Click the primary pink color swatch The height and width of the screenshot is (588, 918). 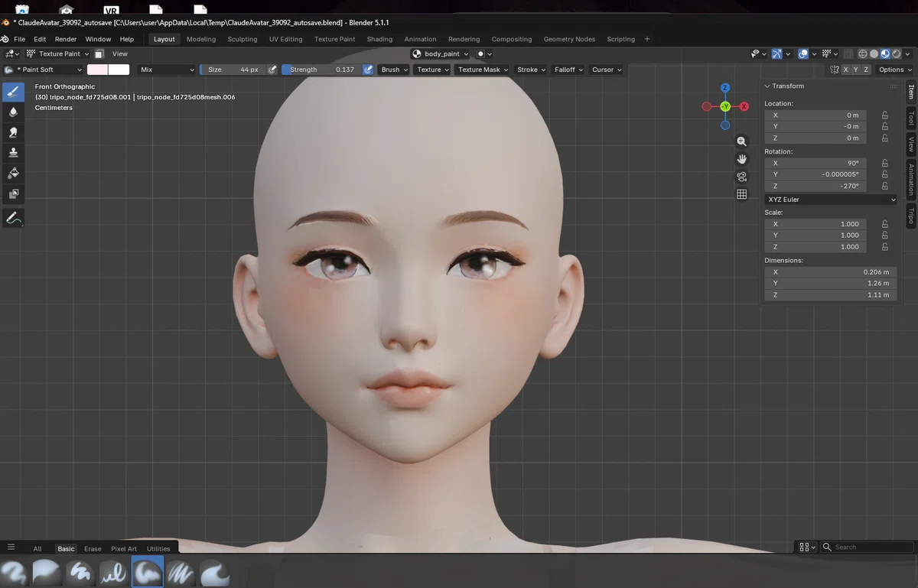click(x=97, y=70)
